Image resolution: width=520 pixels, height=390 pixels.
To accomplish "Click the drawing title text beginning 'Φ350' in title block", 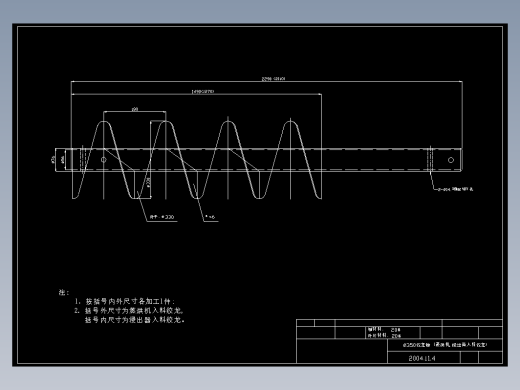I will (x=445, y=345).
